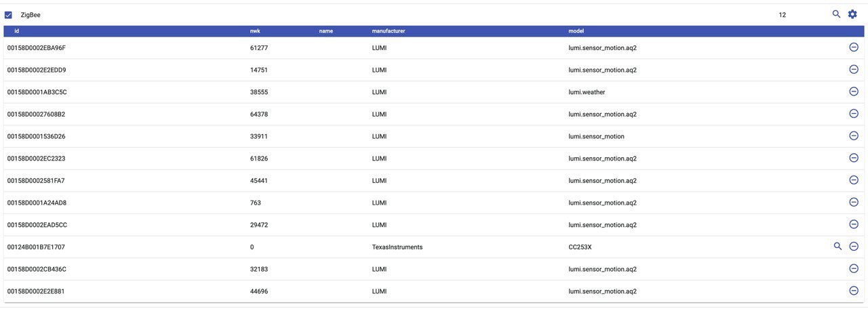The height and width of the screenshot is (311, 868).
Task: Click TexasInstruments manufacturer cell
Action: [397, 247]
